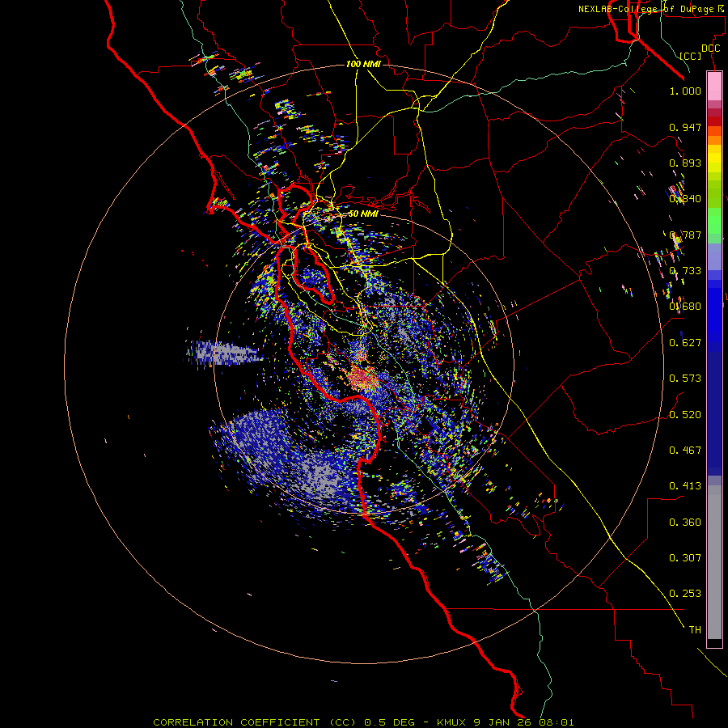Pick the gray segment of the color bar
The width and height of the screenshot is (728, 728).
(x=714, y=562)
